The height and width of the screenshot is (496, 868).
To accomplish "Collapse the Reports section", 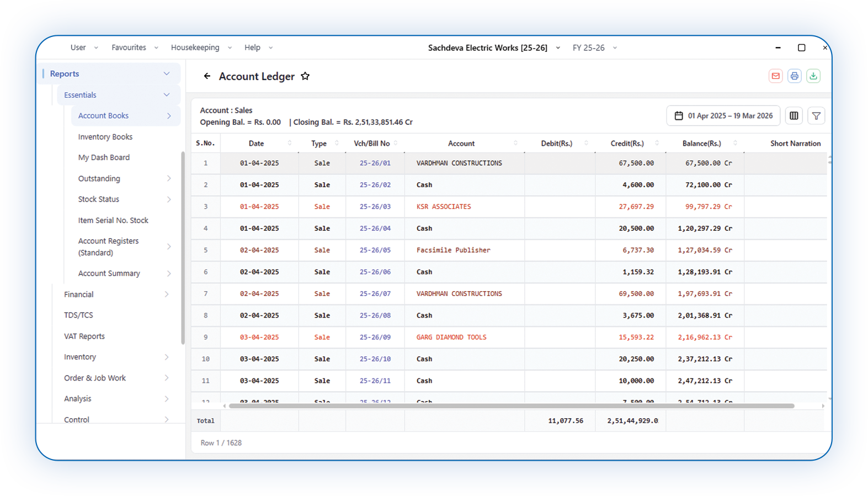I will coord(167,73).
